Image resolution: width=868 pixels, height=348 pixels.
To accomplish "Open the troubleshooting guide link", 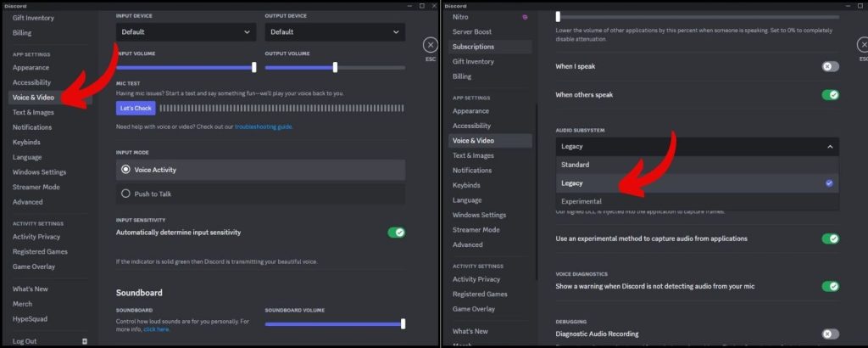I will click(x=264, y=127).
